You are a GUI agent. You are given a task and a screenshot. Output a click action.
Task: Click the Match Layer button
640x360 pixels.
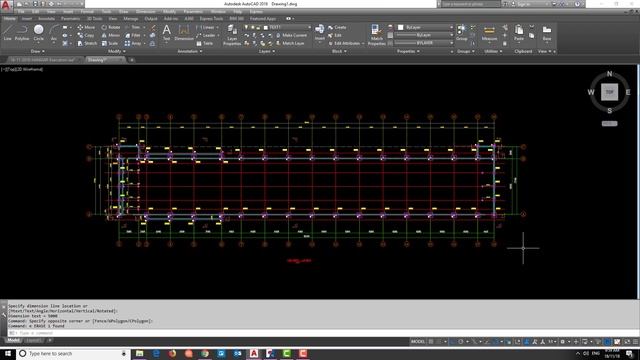290,43
